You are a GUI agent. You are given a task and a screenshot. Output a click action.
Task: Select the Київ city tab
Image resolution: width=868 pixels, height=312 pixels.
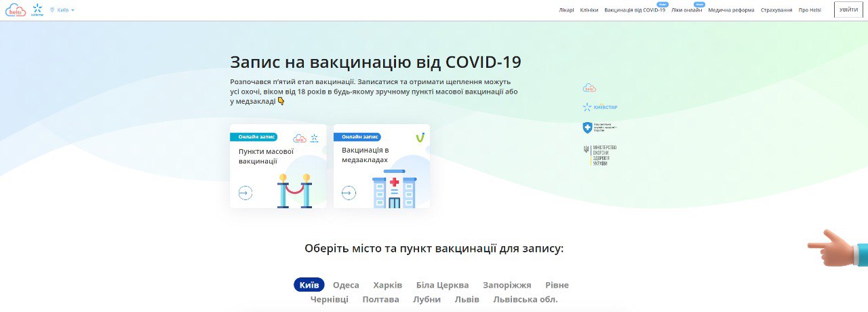point(309,285)
